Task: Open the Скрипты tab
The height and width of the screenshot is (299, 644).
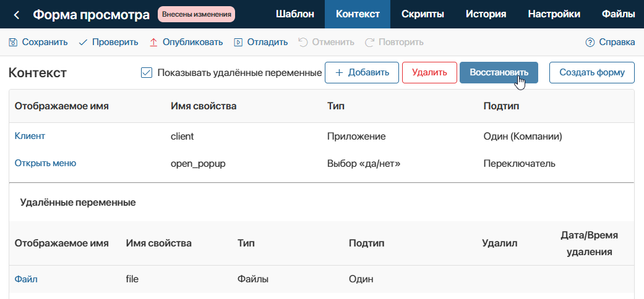Action: [x=423, y=14]
